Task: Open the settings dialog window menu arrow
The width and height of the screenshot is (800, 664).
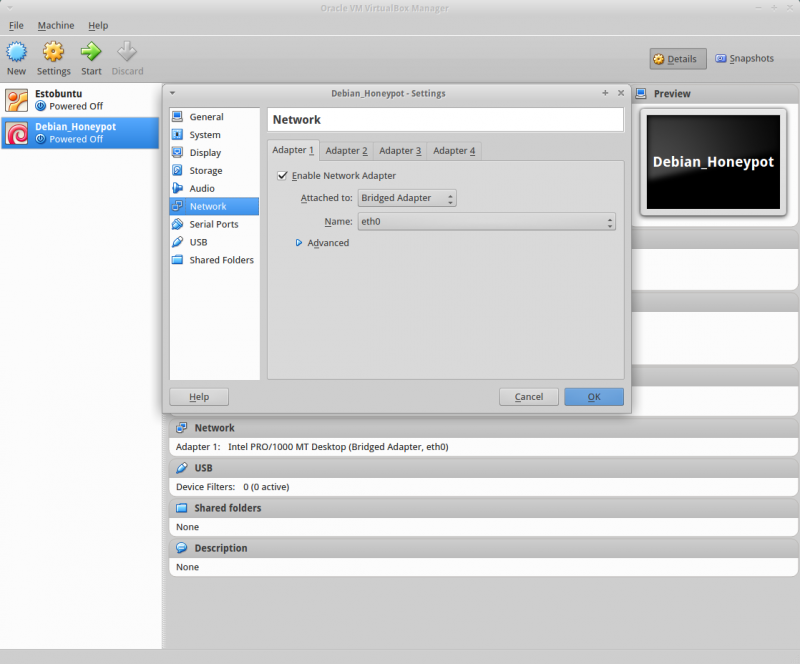Action: coord(172,93)
